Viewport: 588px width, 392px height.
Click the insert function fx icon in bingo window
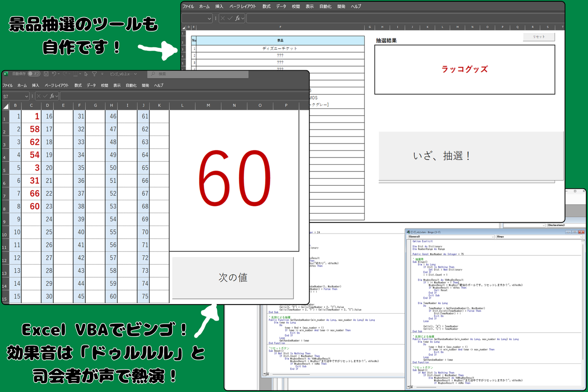52,96
